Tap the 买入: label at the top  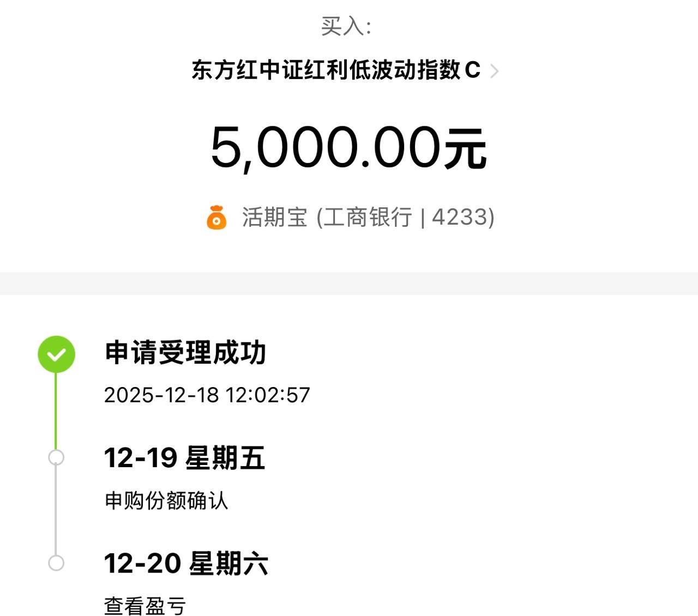click(x=346, y=26)
